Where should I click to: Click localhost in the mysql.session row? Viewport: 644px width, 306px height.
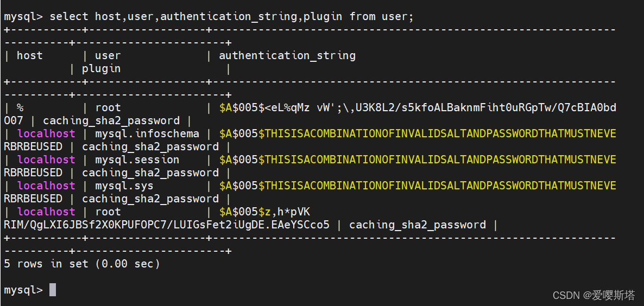[46, 160]
